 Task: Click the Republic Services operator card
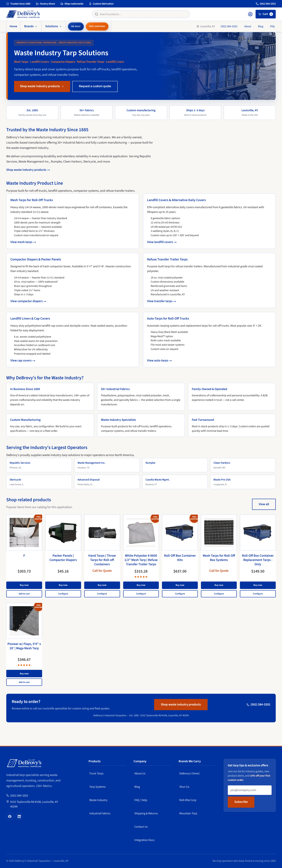click(39, 465)
